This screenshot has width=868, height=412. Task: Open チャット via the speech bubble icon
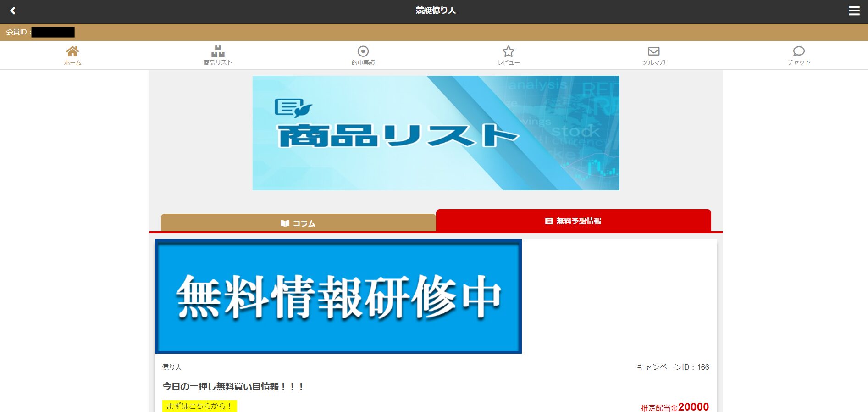point(798,51)
